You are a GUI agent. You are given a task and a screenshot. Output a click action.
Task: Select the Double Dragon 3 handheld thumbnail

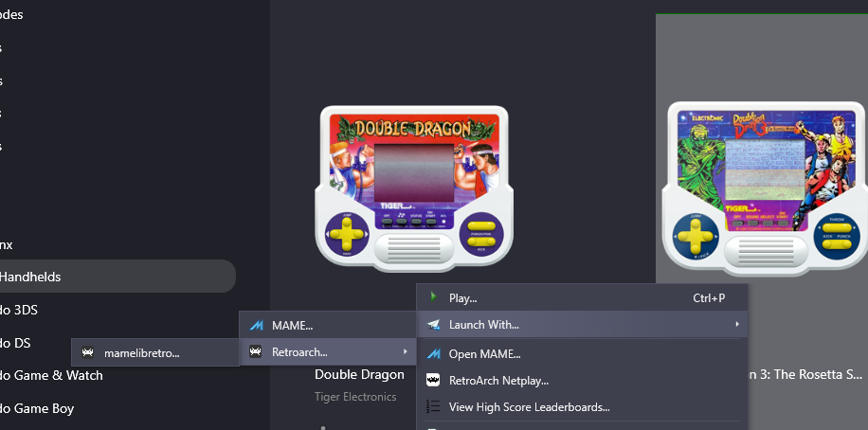pos(765,188)
